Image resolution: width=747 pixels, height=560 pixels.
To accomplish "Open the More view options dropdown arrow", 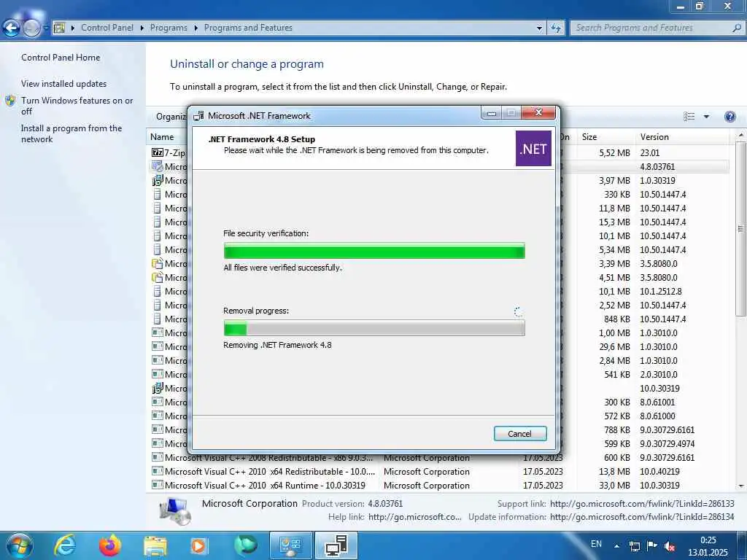I will [706, 117].
